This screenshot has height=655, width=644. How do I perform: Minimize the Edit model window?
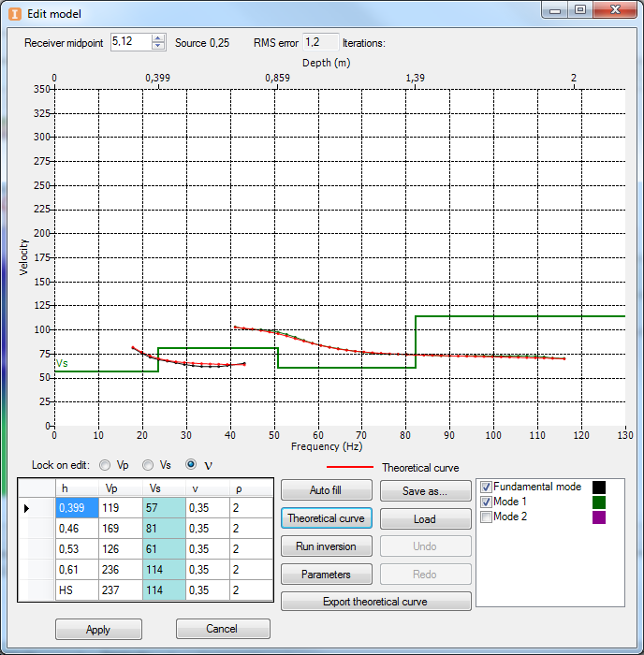point(555,10)
